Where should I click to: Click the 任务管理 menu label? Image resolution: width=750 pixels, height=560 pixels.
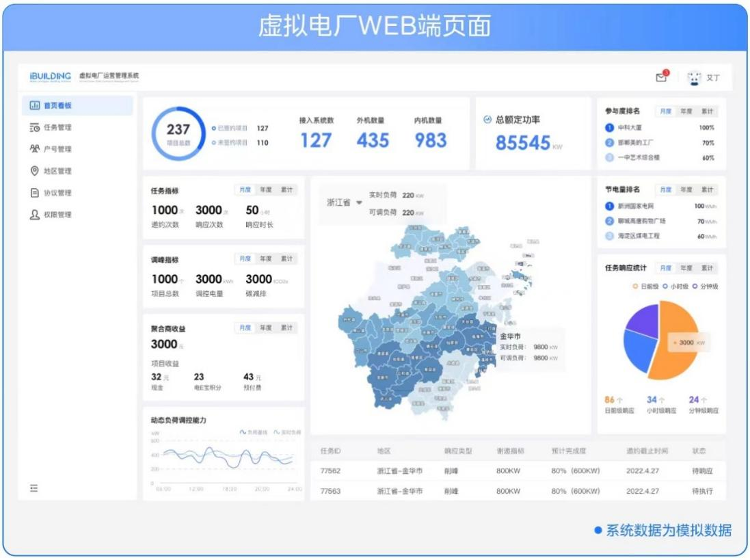pos(57,127)
